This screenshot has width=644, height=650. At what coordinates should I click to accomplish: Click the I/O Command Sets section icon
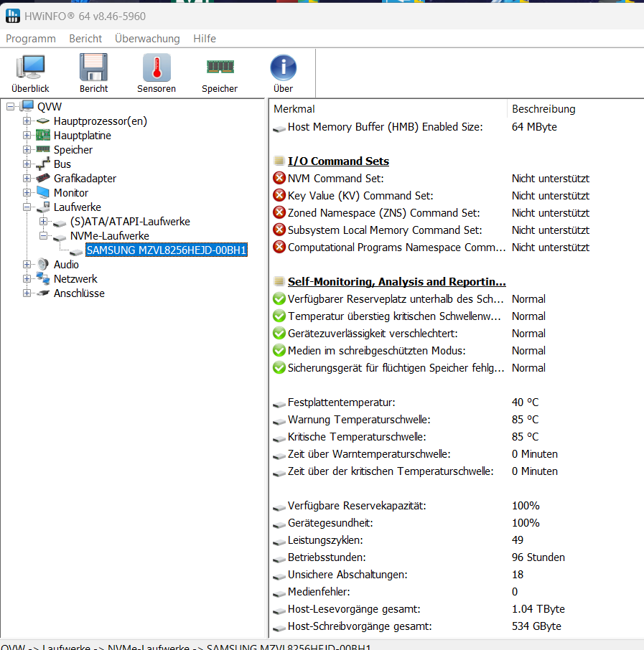pos(279,161)
